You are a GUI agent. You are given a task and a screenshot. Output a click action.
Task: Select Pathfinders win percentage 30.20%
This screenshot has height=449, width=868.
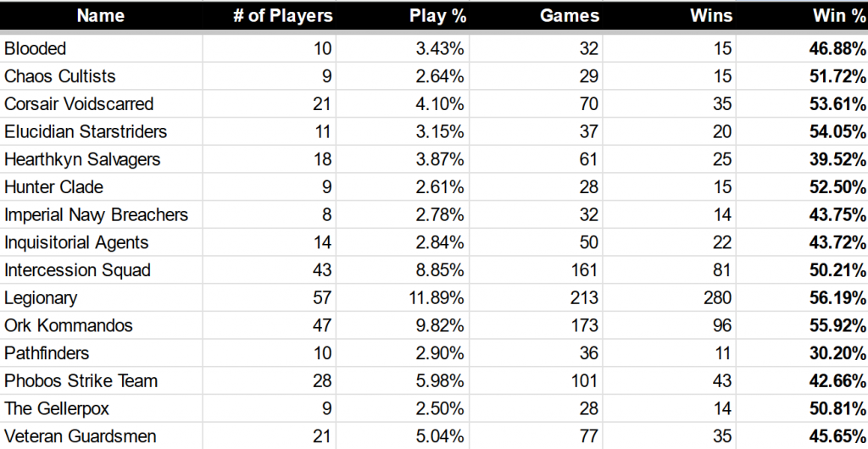coord(837,353)
